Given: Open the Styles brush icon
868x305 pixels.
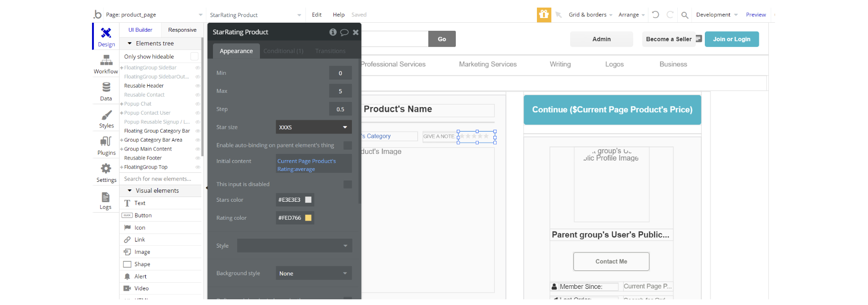Looking at the screenshot, I should (106, 115).
